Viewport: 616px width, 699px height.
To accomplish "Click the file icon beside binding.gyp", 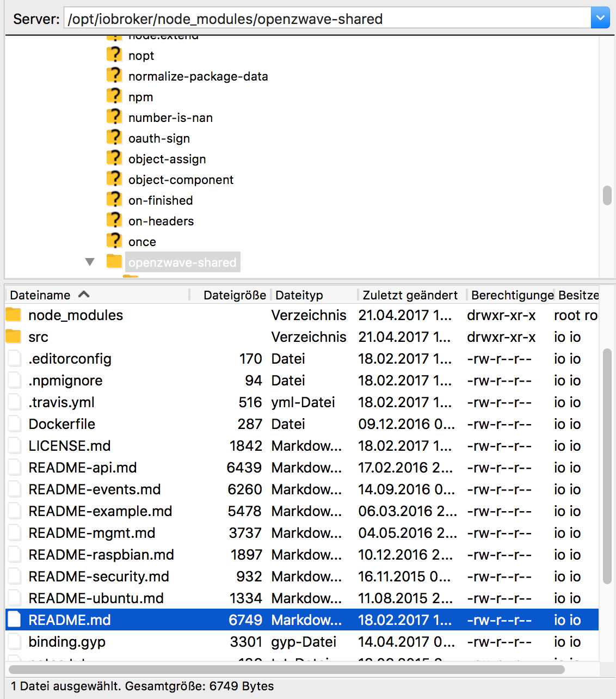I will (14, 642).
